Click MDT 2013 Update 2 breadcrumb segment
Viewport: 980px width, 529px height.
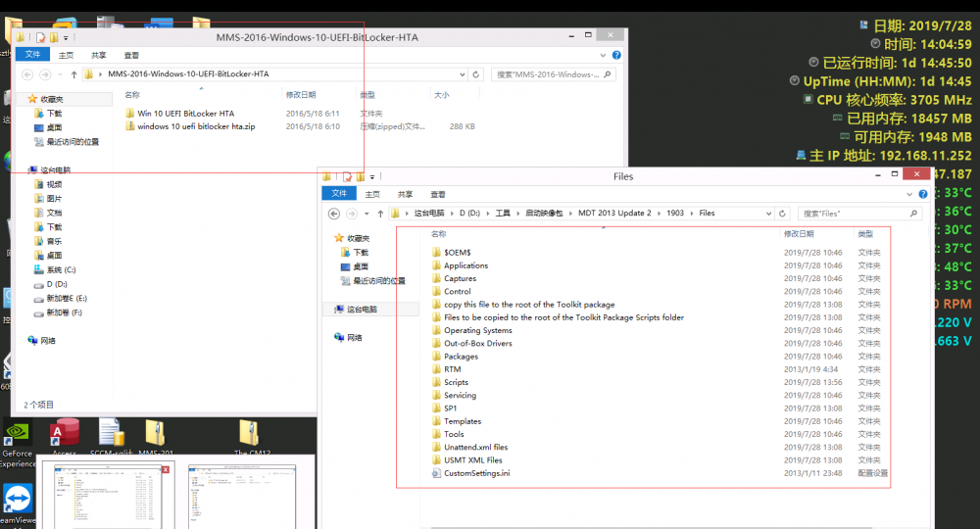[x=614, y=214]
